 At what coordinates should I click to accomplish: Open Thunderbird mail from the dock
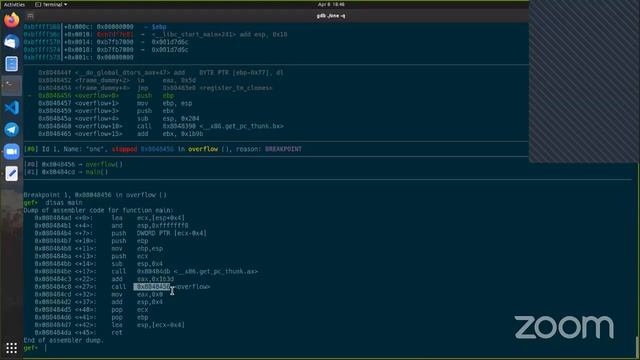[11, 42]
